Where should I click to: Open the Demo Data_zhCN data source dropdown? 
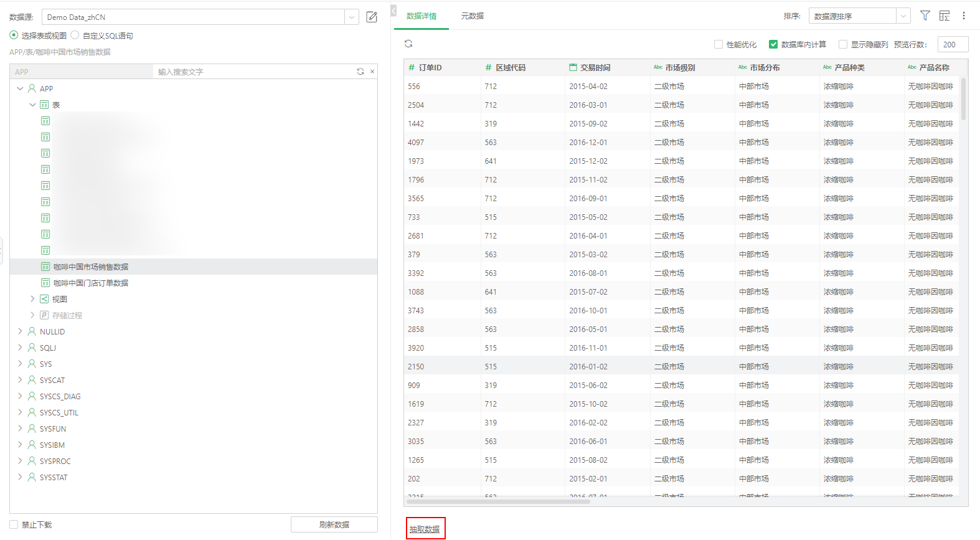coord(352,17)
